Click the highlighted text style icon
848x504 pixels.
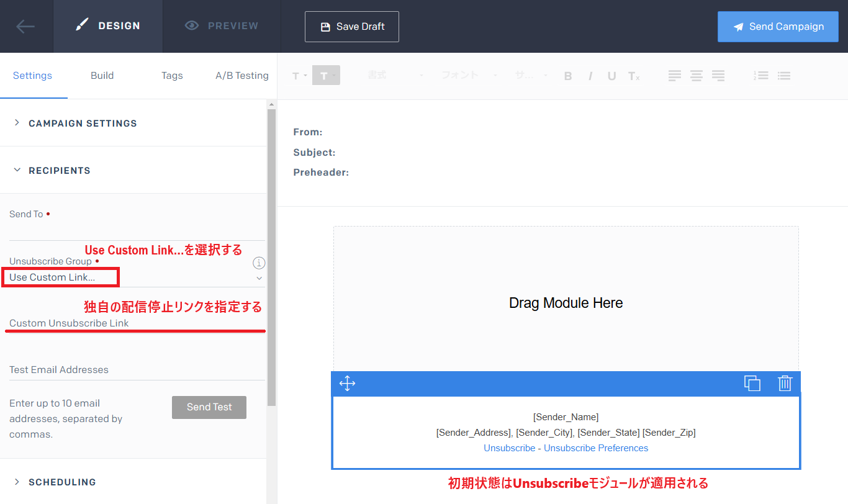click(326, 75)
